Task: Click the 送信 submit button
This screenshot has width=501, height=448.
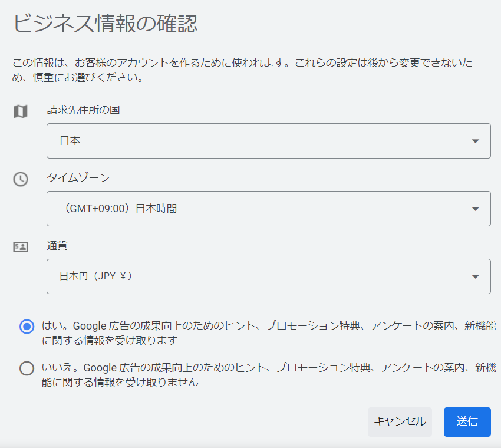Action: pos(467,422)
